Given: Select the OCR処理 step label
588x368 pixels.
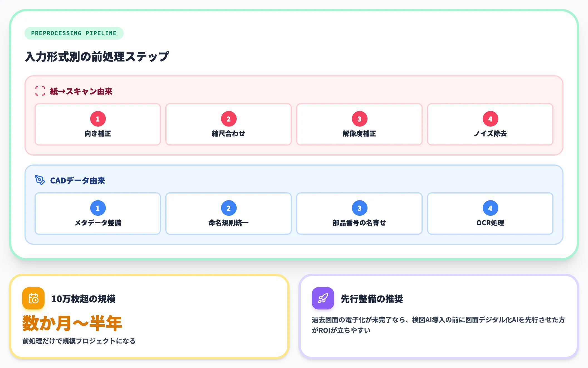Looking at the screenshot, I should pyautogui.click(x=490, y=223).
